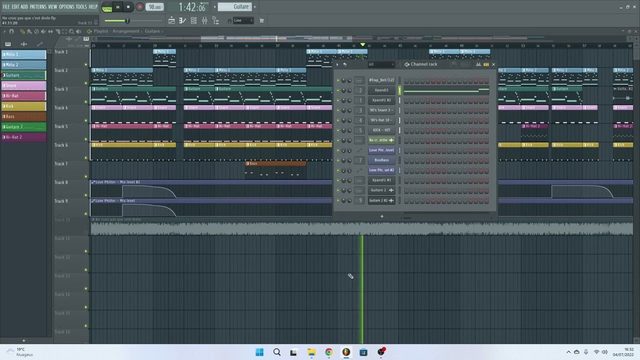Click the playhead marker on timeline
Viewport: 640px width, 360px height.
(x=362, y=44)
